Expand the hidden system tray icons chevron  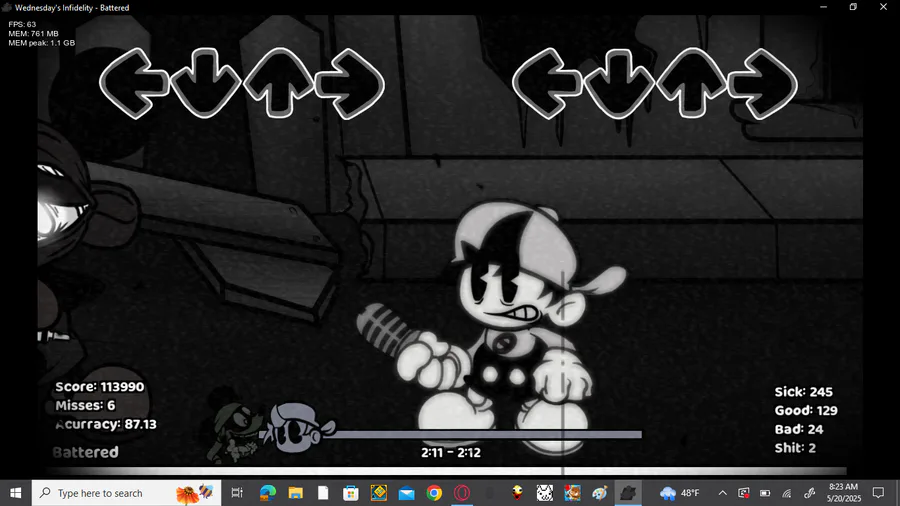[723, 493]
